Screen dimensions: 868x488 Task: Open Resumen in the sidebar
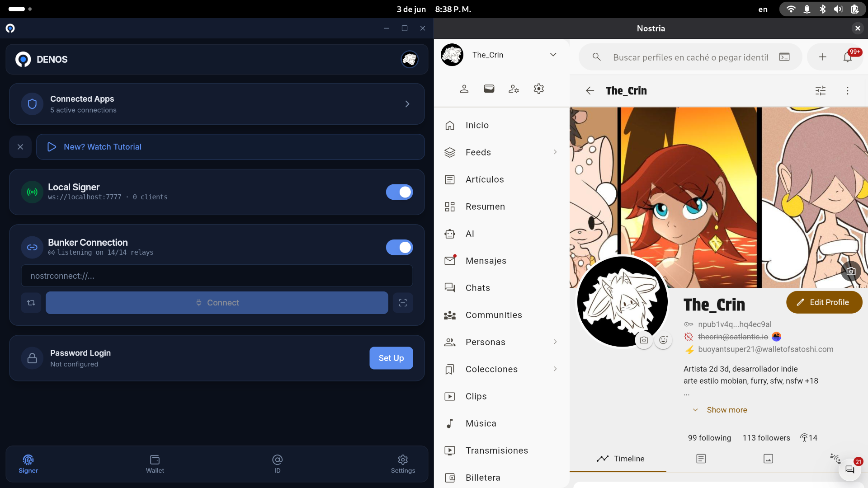point(501,206)
